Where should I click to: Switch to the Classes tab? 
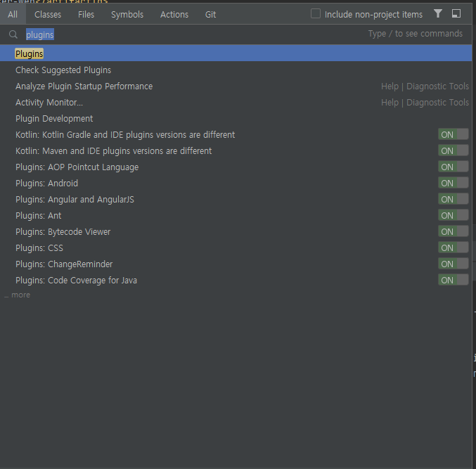point(48,14)
